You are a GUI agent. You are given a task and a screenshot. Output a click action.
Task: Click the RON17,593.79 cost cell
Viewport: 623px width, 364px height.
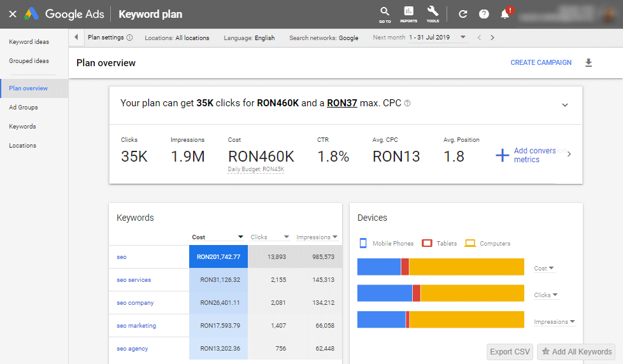(x=218, y=325)
